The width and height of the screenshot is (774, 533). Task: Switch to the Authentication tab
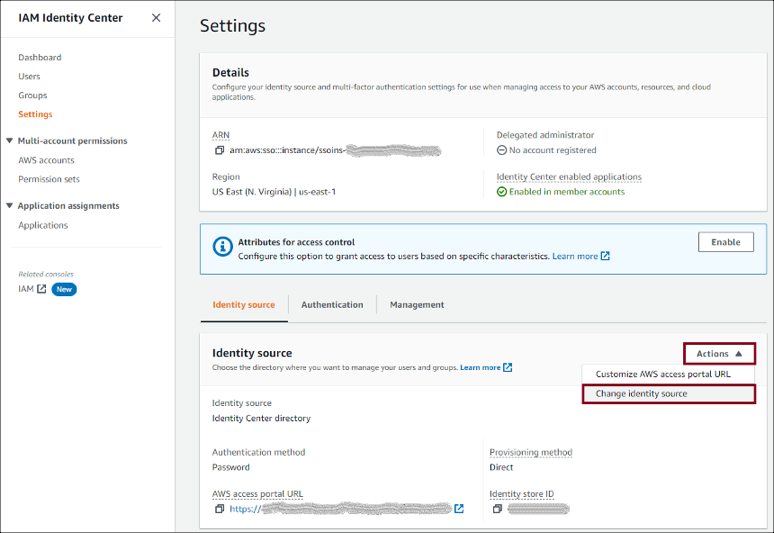pyautogui.click(x=332, y=305)
